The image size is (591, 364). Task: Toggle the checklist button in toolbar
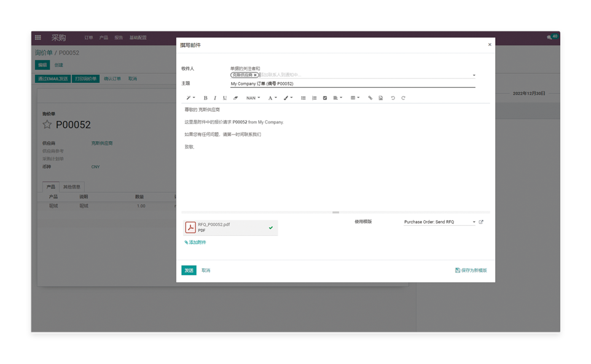(325, 98)
